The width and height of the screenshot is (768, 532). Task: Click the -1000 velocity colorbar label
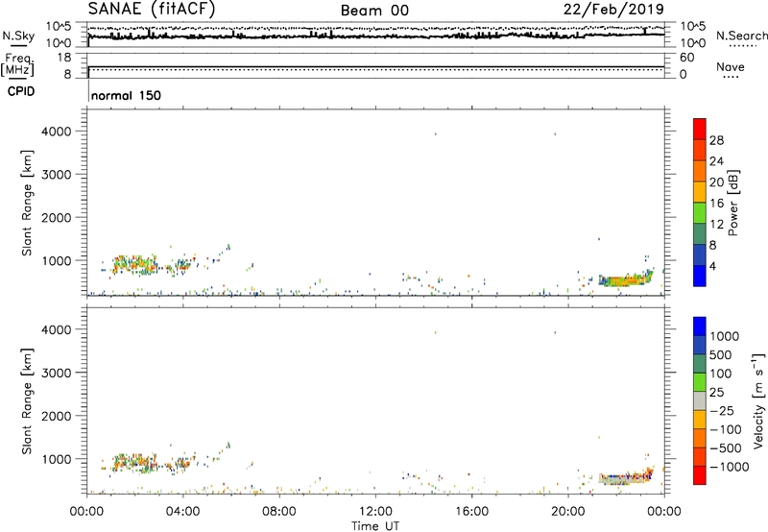(x=729, y=467)
